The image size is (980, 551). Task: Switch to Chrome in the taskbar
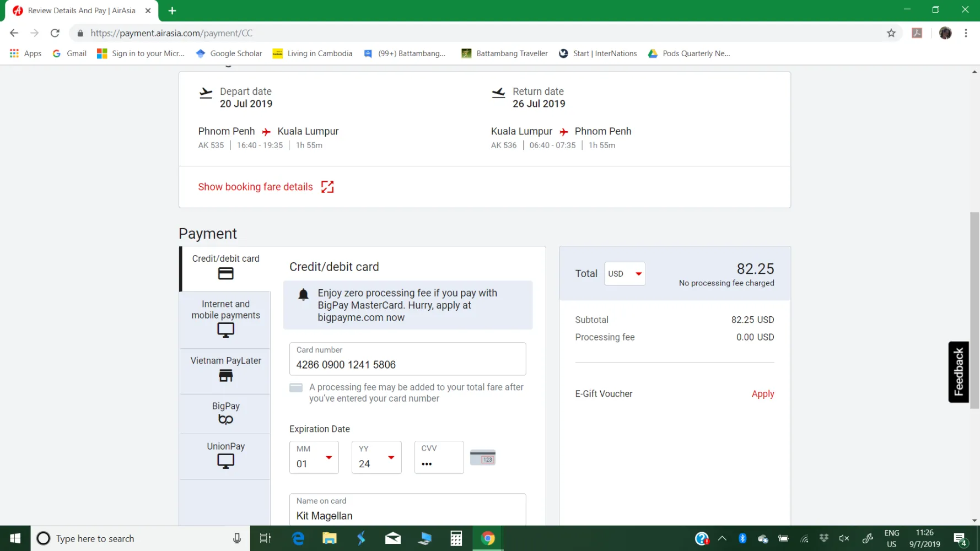pyautogui.click(x=488, y=538)
